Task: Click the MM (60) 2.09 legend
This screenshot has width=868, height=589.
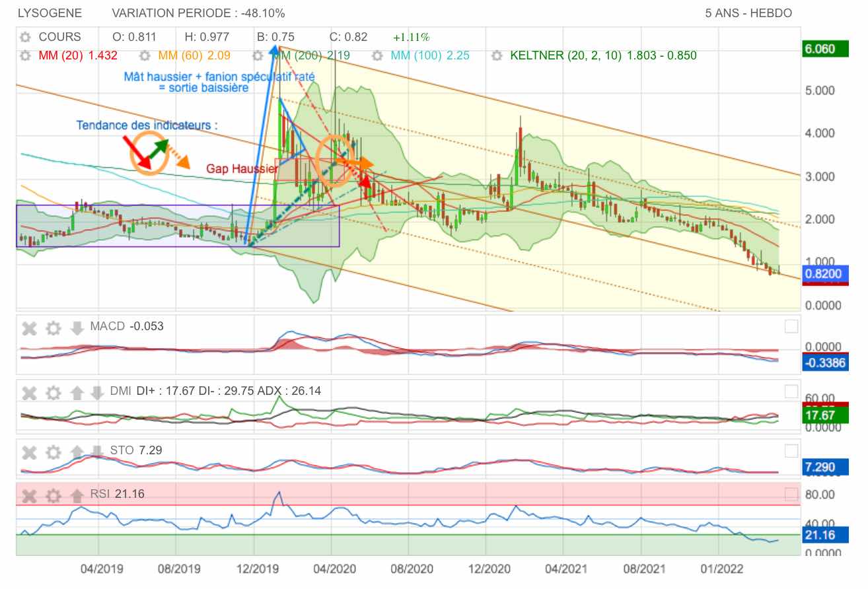Action: click(194, 55)
